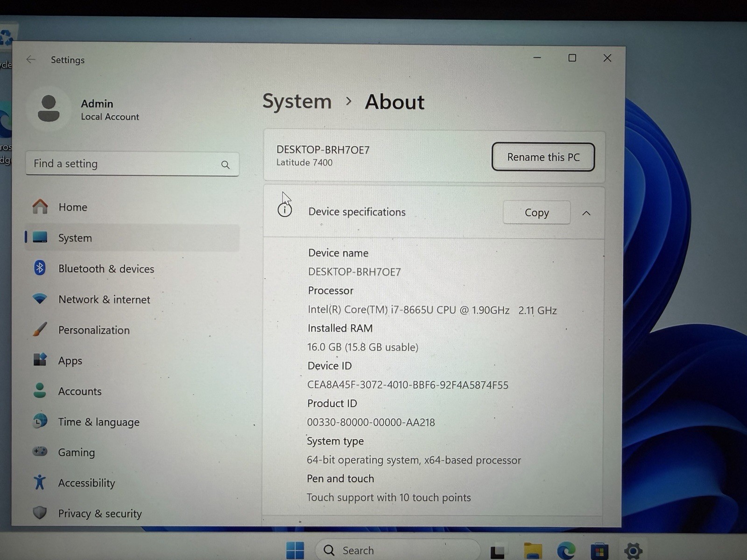747x560 pixels.
Task: Click the Device ID value CEA8A45F-3072
Action: (408, 385)
